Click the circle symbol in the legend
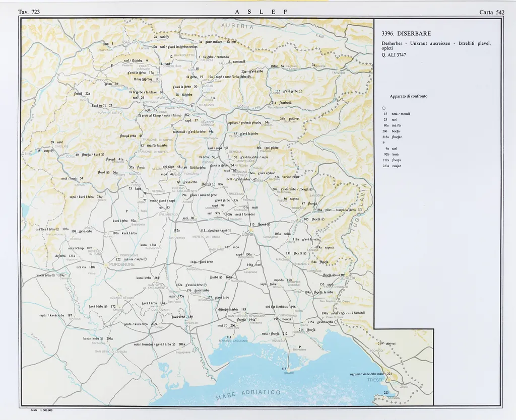516x420 pixels. click(383, 108)
